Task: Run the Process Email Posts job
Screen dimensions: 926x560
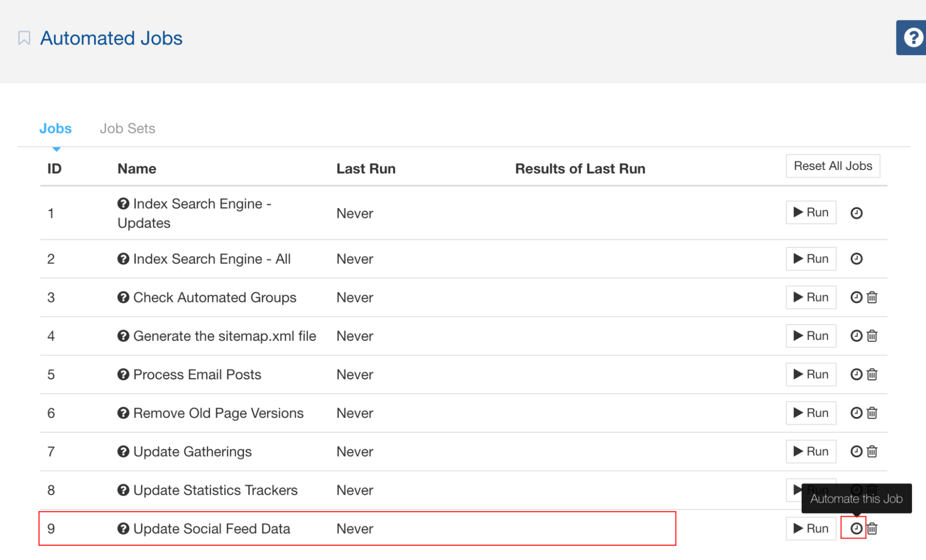Action: (811, 374)
